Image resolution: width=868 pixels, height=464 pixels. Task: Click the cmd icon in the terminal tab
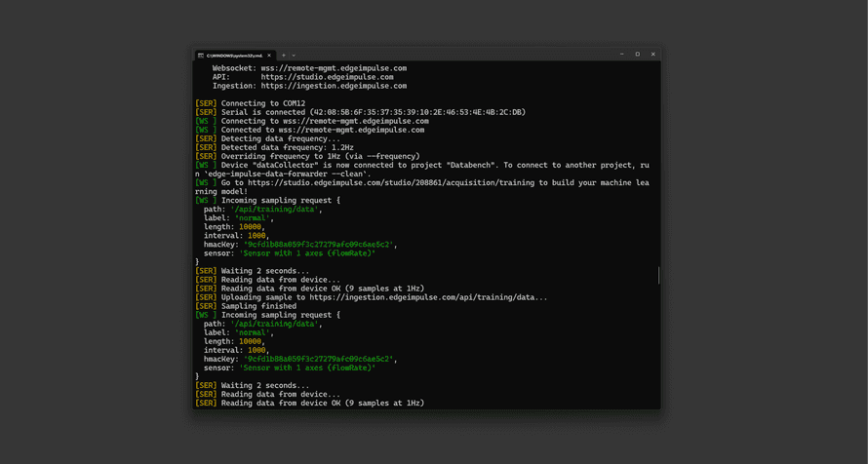tap(200, 55)
